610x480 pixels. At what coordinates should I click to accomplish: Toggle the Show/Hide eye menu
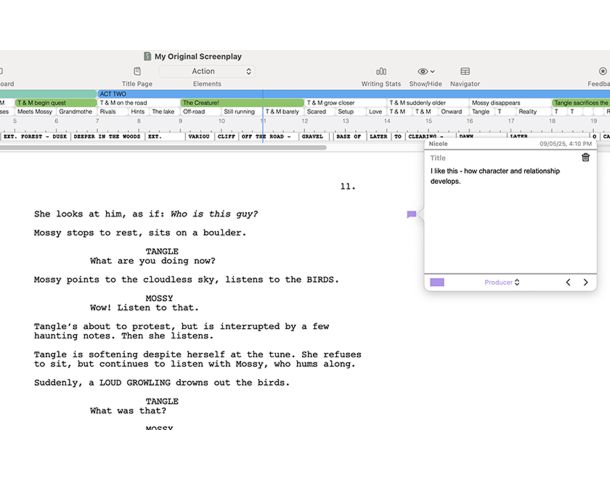coord(426,72)
